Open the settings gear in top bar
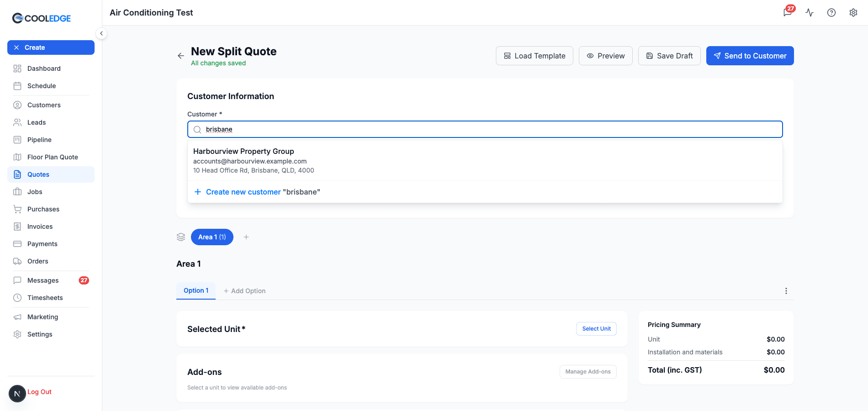 [853, 13]
